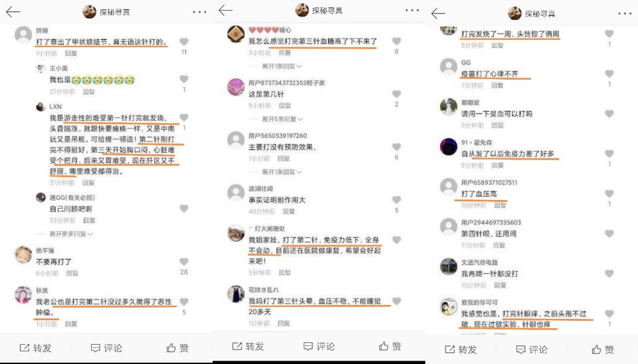Tap the 转发 share icon in the left panel
Image resolution: width=638 pixels, height=364 pixels.
point(25,348)
